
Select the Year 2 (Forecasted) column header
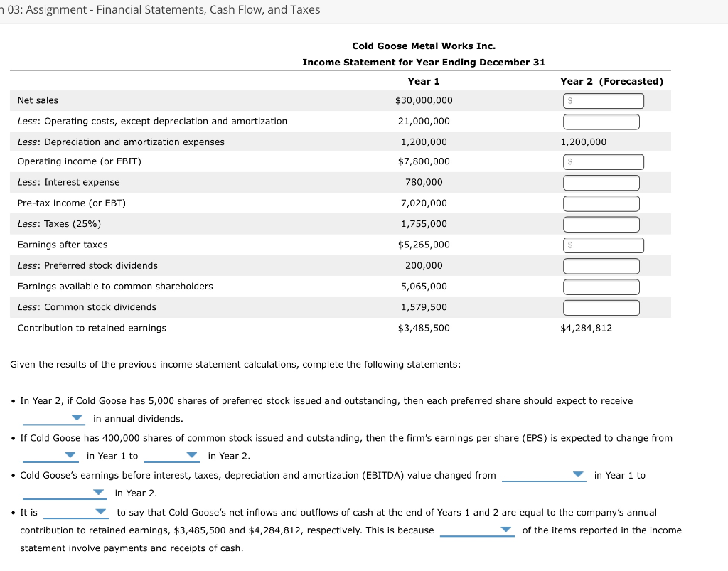pos(611,81)
